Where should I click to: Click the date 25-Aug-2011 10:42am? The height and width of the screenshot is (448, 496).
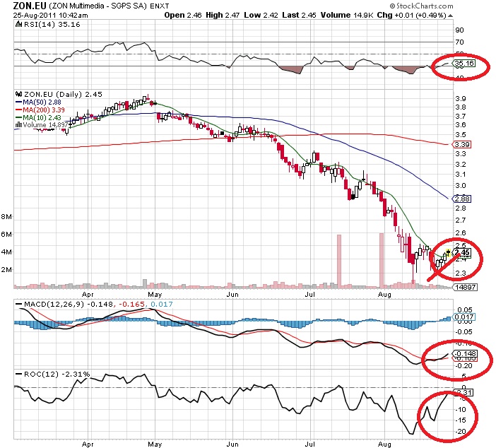pyautogui.click(x=51, y=15)
